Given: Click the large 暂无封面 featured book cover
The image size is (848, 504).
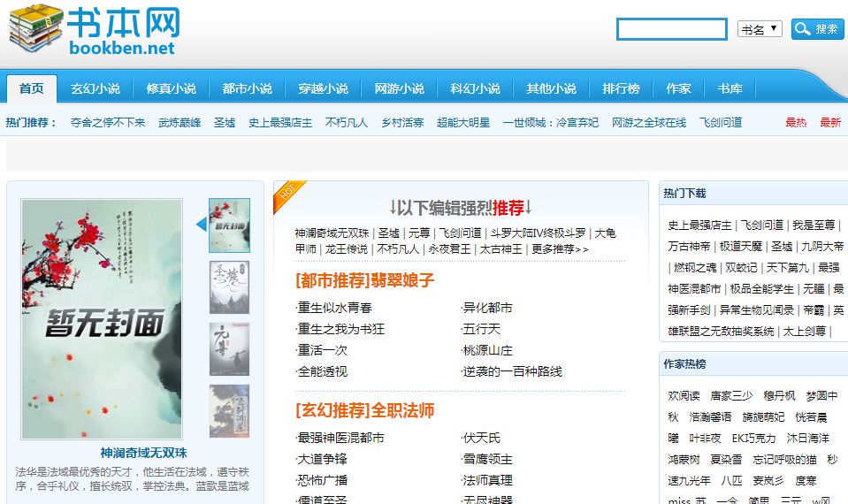Looking at the screenshot, I should tap(102, 319).
